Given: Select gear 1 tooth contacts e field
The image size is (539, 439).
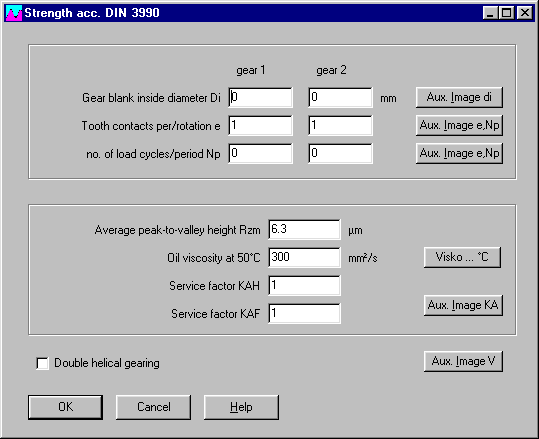Looking at the screenshot, I should click(261, 125).
